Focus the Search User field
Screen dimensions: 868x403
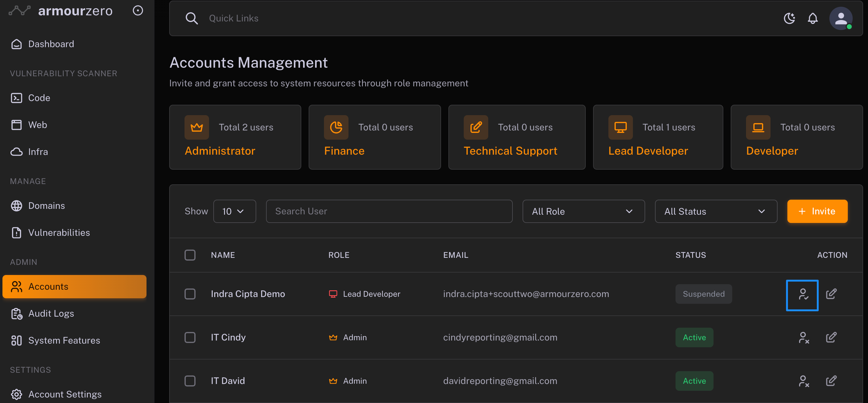point(389,211)
